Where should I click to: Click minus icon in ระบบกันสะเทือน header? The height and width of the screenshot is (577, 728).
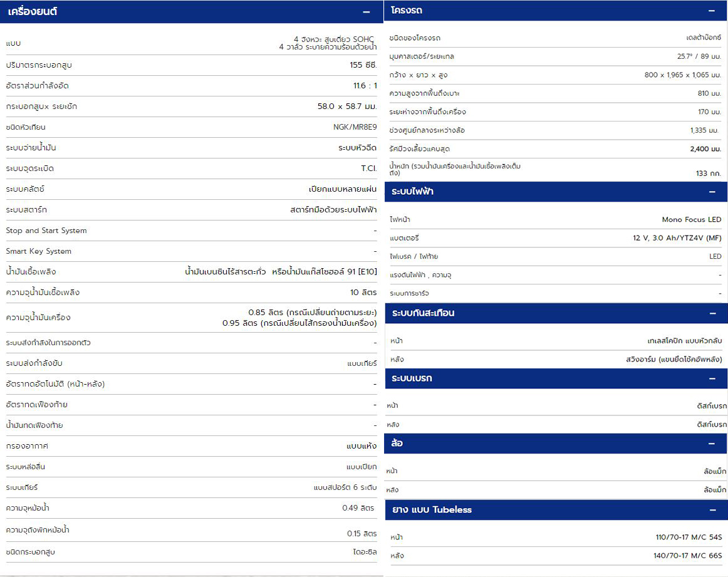[711, 313]
